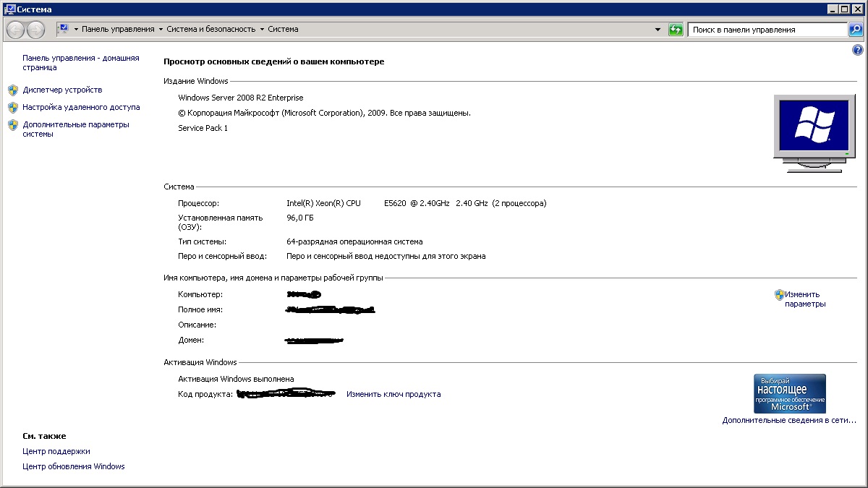Click the Windows Server 2008 R2 Enterprise text
The height and width of the screenshot is (488, 868).
tap(241, 98)
